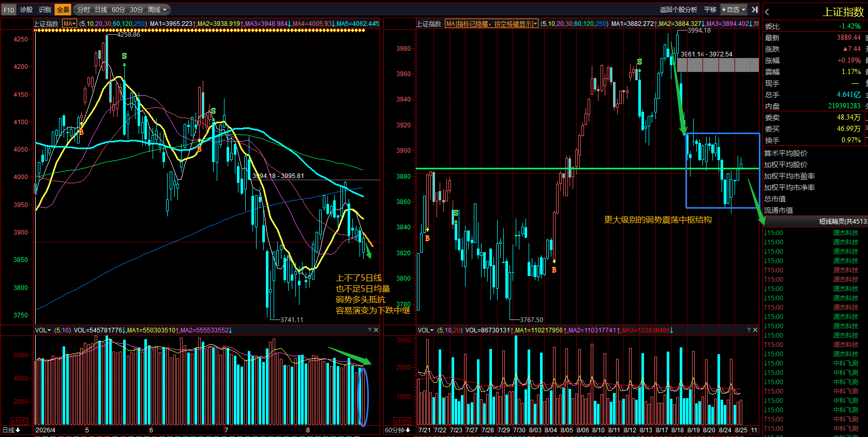The width and height of the screenshot is (868, 437).
Task: Click the 上证指数 title in the quote panel
Action: coord(843,12)
